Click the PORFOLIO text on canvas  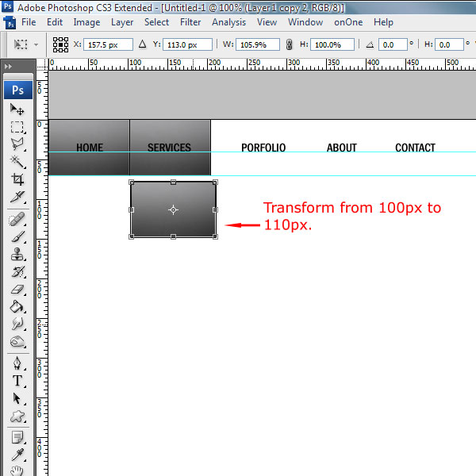pos(263,148)
